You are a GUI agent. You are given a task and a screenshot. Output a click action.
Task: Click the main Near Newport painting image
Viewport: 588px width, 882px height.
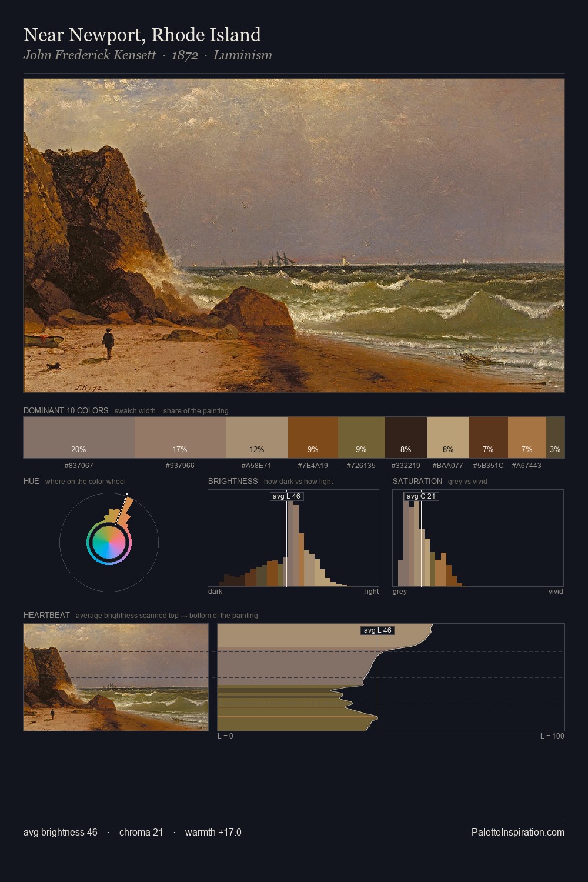(294, 235)
